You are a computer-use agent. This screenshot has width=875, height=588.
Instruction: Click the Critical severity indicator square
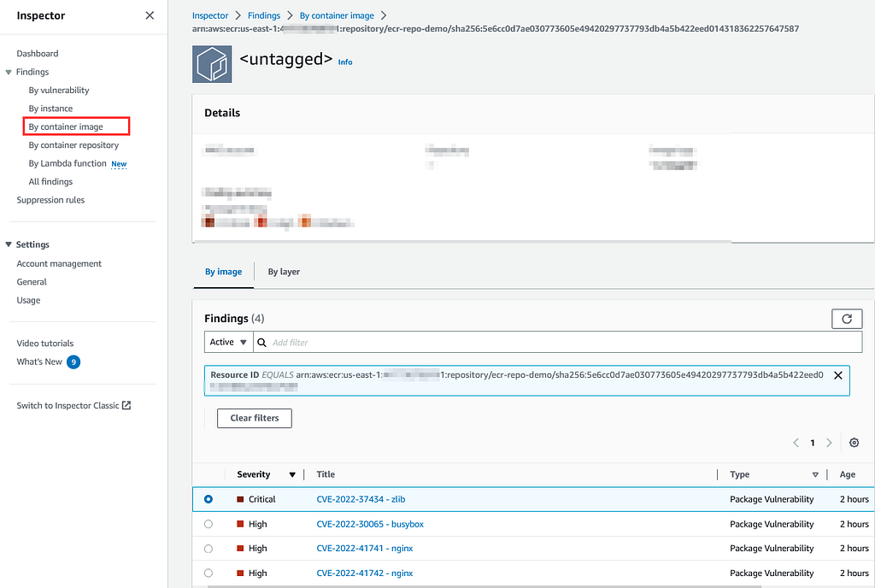pyautogui.click(x=240, y=499)
